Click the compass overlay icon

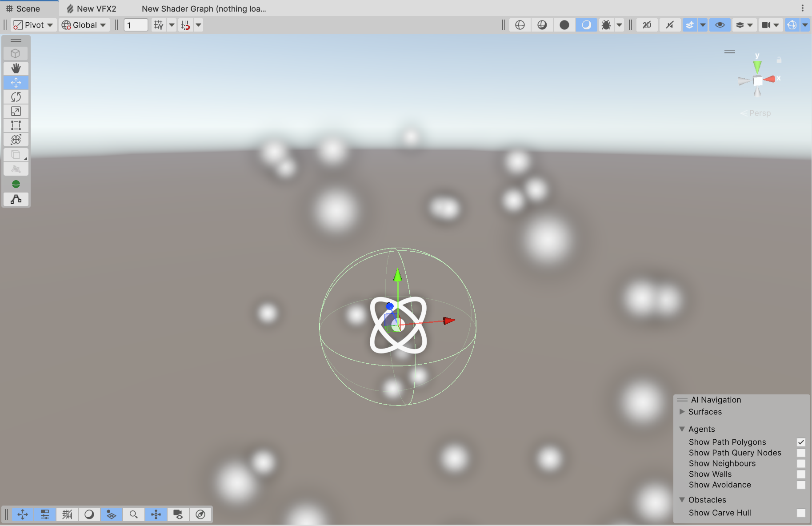pyautogui.click(x=200, y=514)
